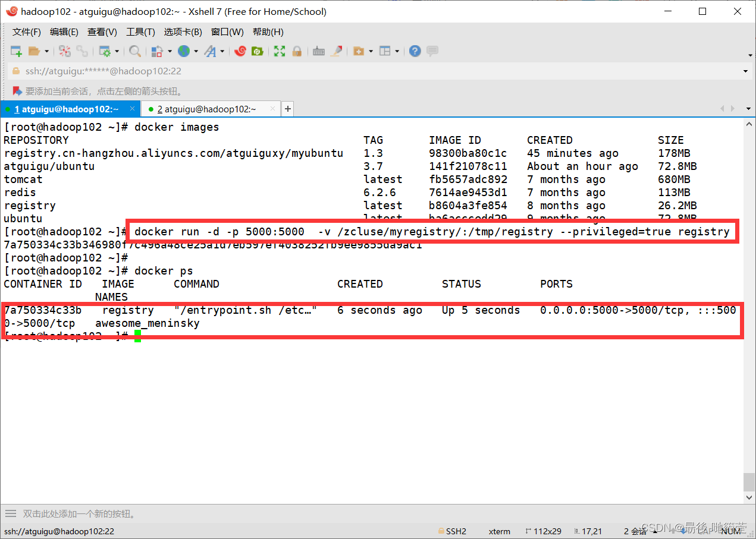This screenshot has height=539, width=756.
Task: Launch Xftp with the red swirl icon
Action: [x=240, y=51]
